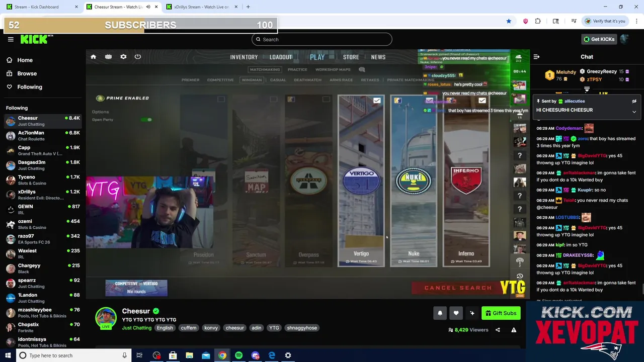Toggle the Nuke map checkbox
This screenshot has height=362, width=644.
429,101
